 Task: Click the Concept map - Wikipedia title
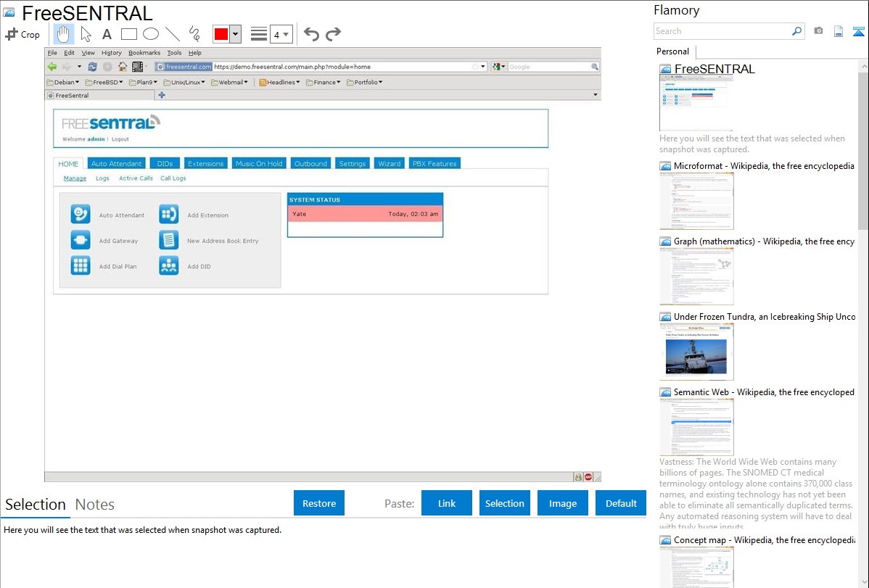(x=765, y=539)
